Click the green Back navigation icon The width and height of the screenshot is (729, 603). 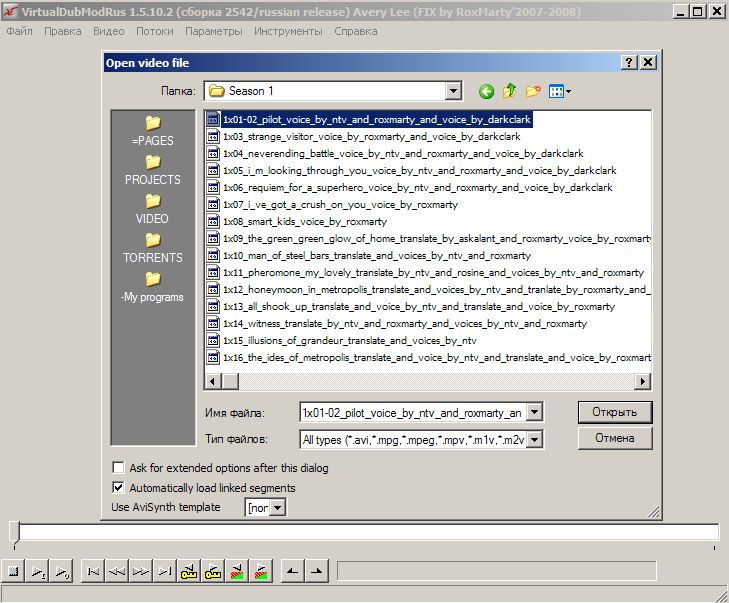486,91
